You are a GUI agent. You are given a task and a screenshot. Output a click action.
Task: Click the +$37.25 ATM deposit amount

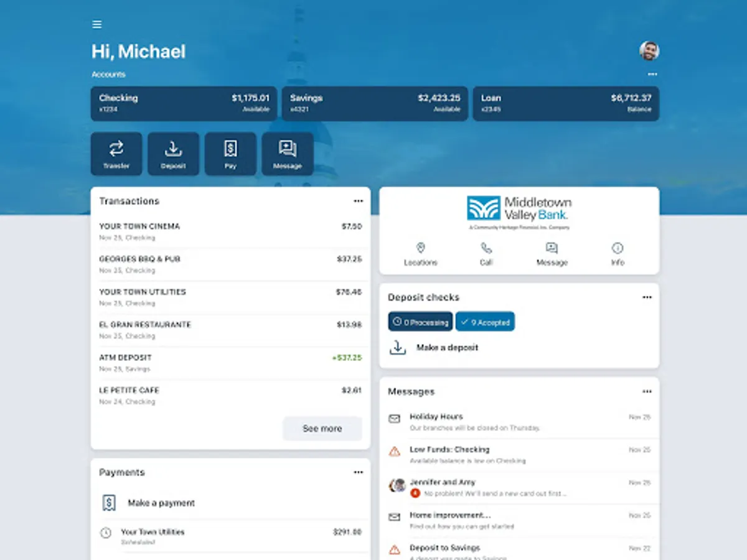pos(347,358)
